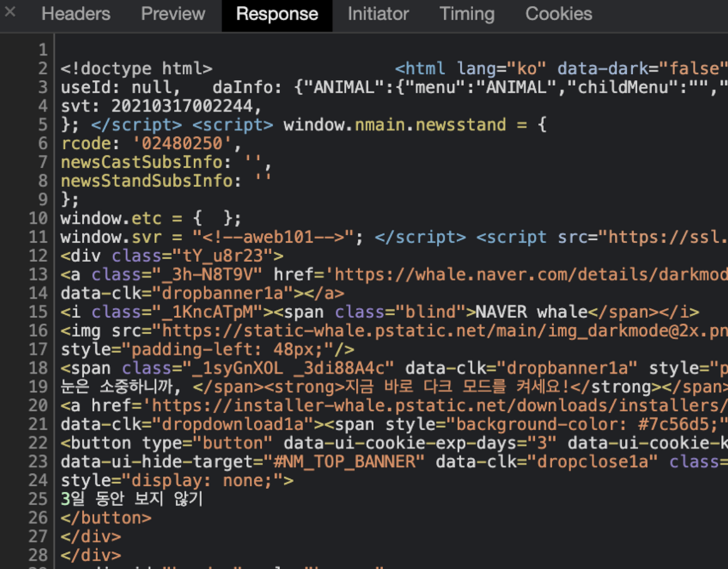Click line number 12 in the gutter

(x=39, y=256)
